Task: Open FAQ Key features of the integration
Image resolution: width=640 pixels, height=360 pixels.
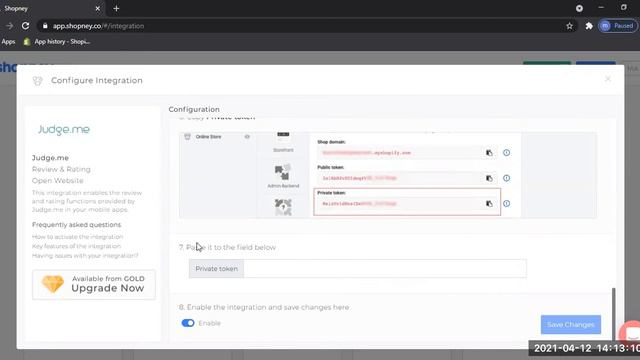Action: [x=76, y=246]
